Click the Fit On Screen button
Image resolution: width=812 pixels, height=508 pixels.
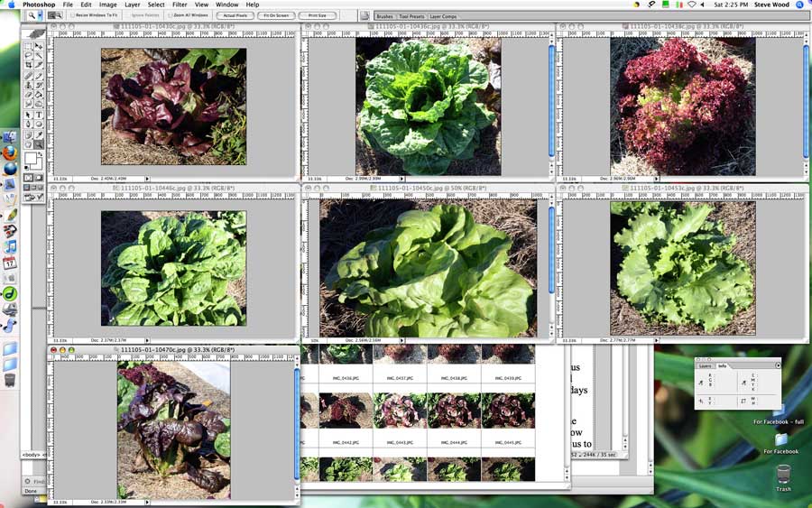coord(276,15)
